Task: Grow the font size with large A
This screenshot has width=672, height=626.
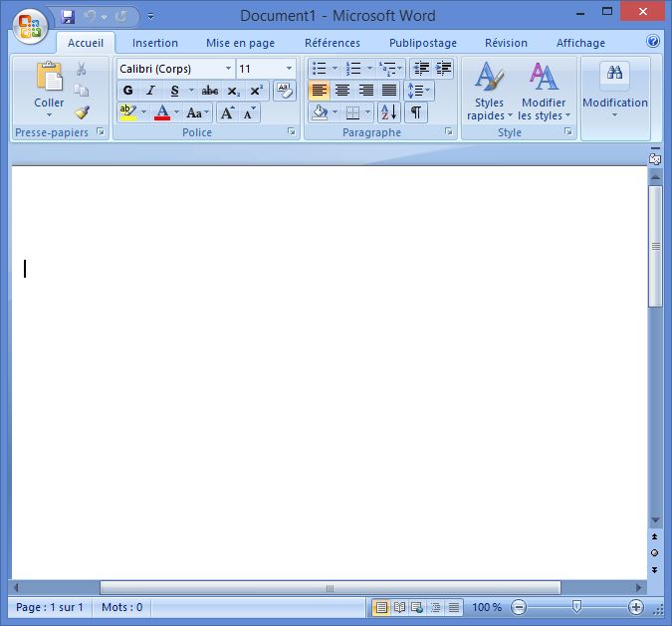Action: 227,113
